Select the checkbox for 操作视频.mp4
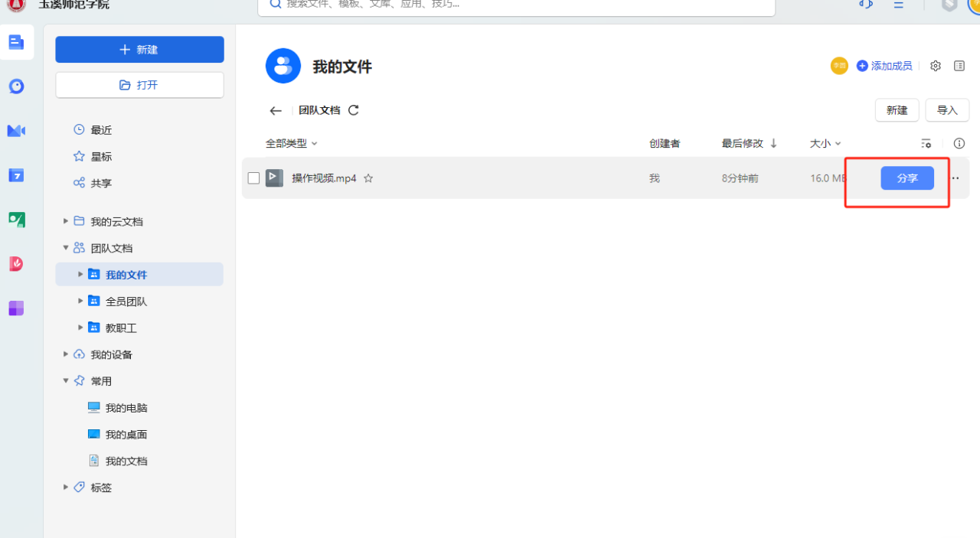This screenshot has width=980, height=538. (253, 178)
